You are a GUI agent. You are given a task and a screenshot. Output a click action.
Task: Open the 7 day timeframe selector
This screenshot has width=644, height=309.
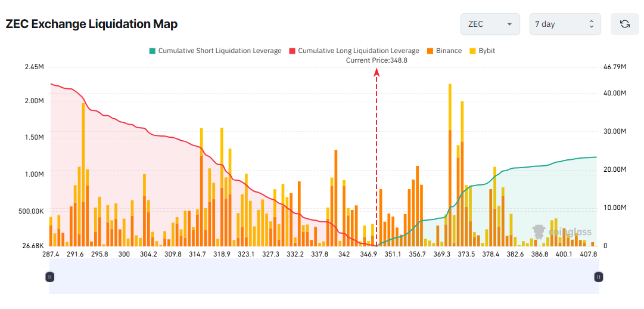click(x=564, y=24)
